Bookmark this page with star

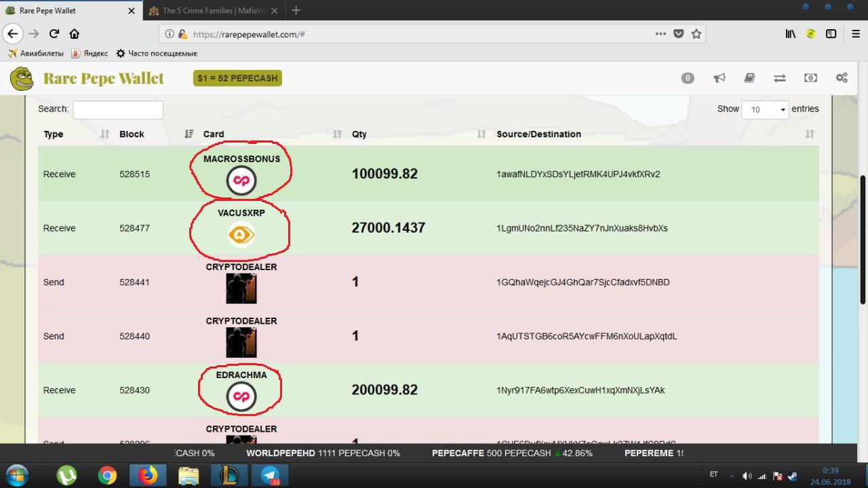tap(696, 33)
